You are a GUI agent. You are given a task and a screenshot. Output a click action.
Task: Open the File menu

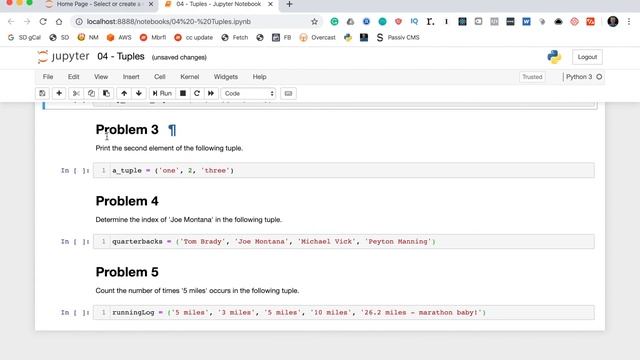[48, 77]
